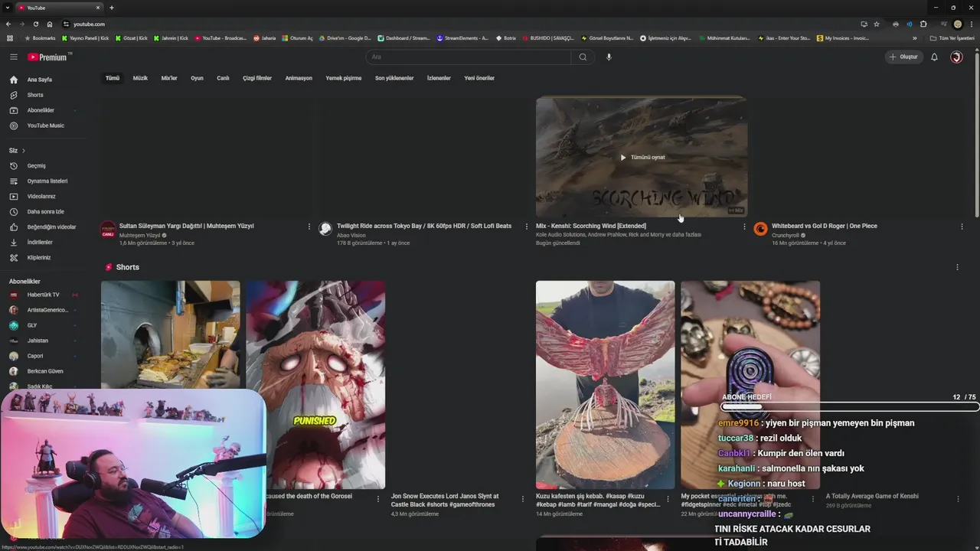Open Shorts section three-dot menu
980x551 pixels.
tap(957, 267)
